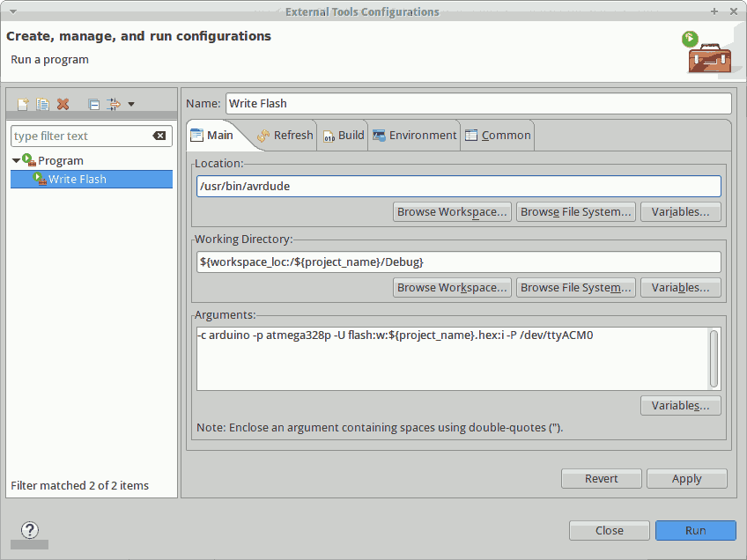Open the window menu in title bar
747x560 pixels.
[11, 11]
